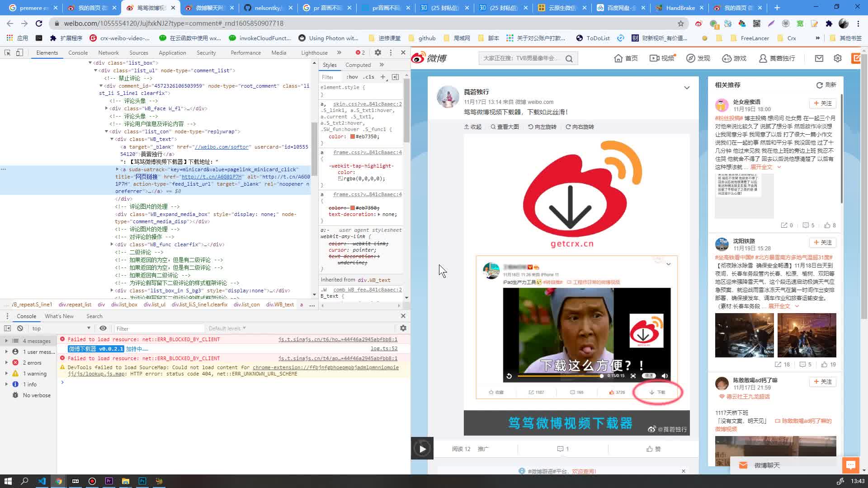Viewport: 868px width, 488px height.
Task: Open Weibo account settings gear
Action: tap(838, 58)
